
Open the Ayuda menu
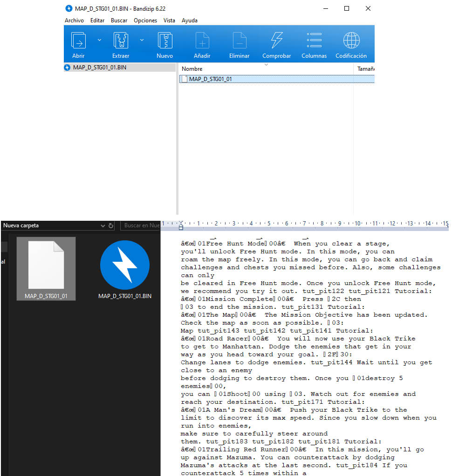coord(190,20)
